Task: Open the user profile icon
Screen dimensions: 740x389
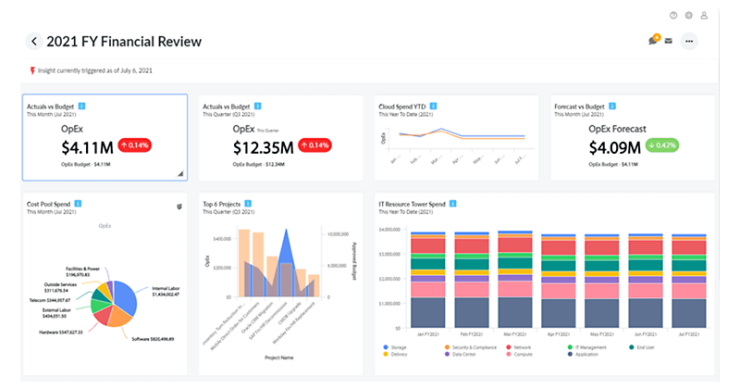Action: pos(704,16)
